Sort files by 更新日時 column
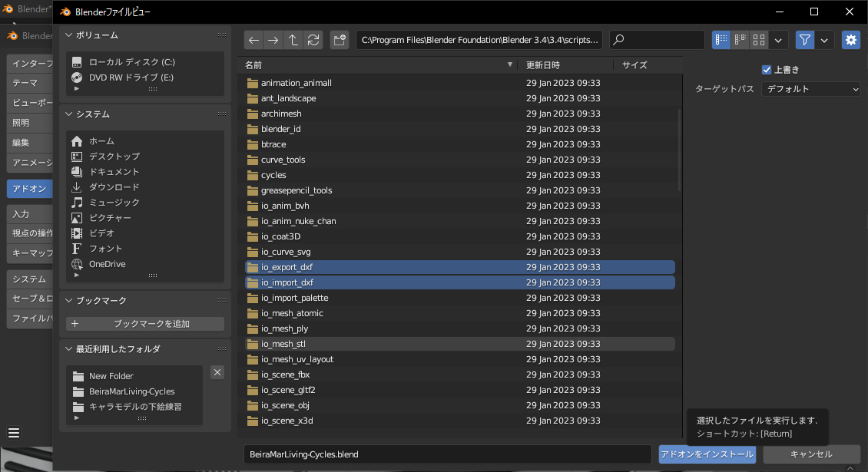 tap(566, 65)
